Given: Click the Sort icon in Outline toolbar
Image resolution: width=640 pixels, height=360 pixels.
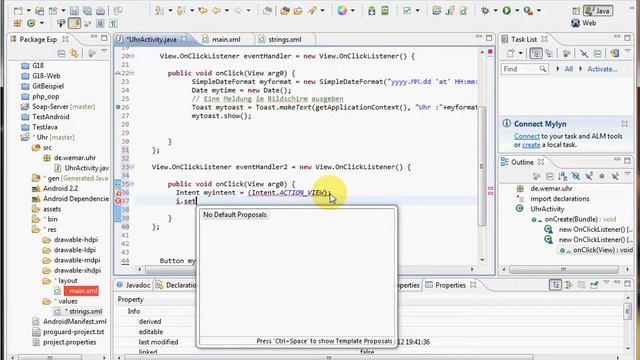Looking at the screenshot, I should click(562, 176).
